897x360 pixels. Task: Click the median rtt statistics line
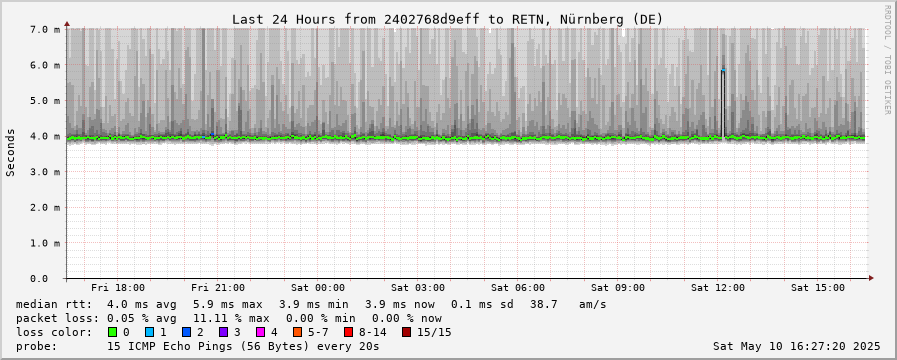tap(311, 304)
